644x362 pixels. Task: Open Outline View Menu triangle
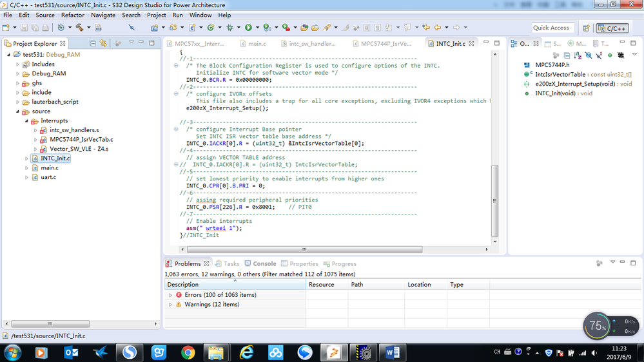point(634,54)
